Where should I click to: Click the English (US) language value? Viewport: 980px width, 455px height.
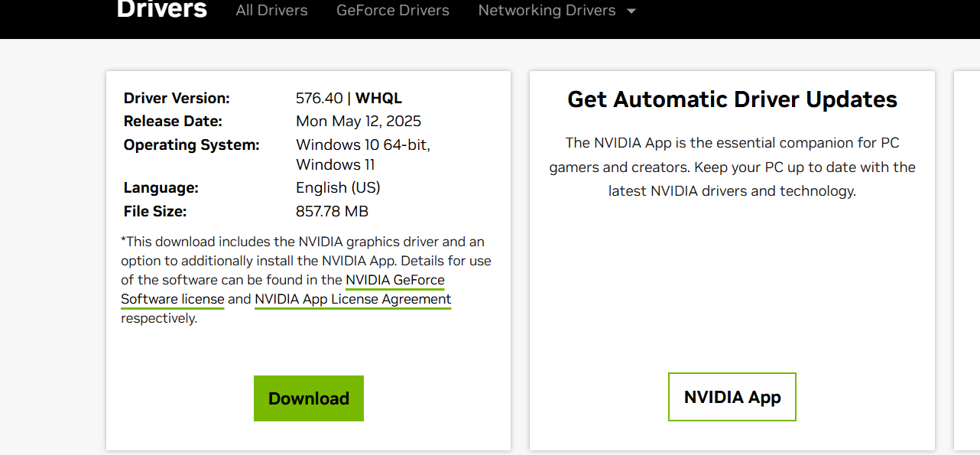(x=338, y=187)
